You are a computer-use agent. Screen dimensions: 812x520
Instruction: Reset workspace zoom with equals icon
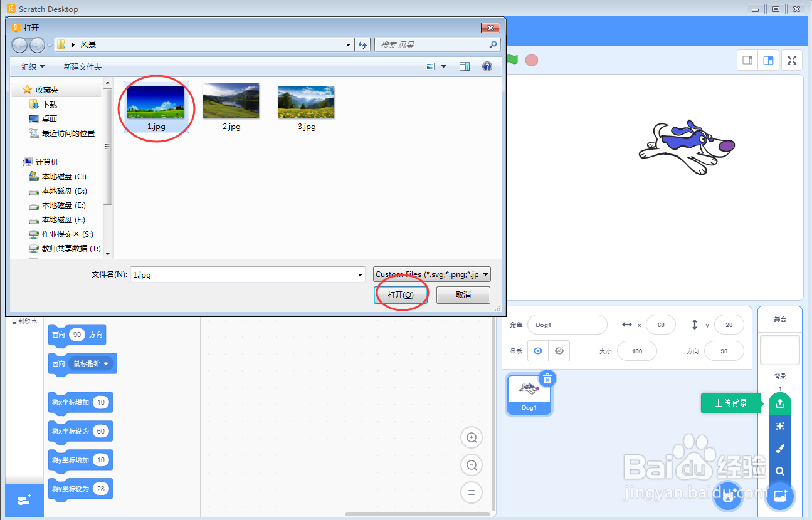[x=472, y=492]
